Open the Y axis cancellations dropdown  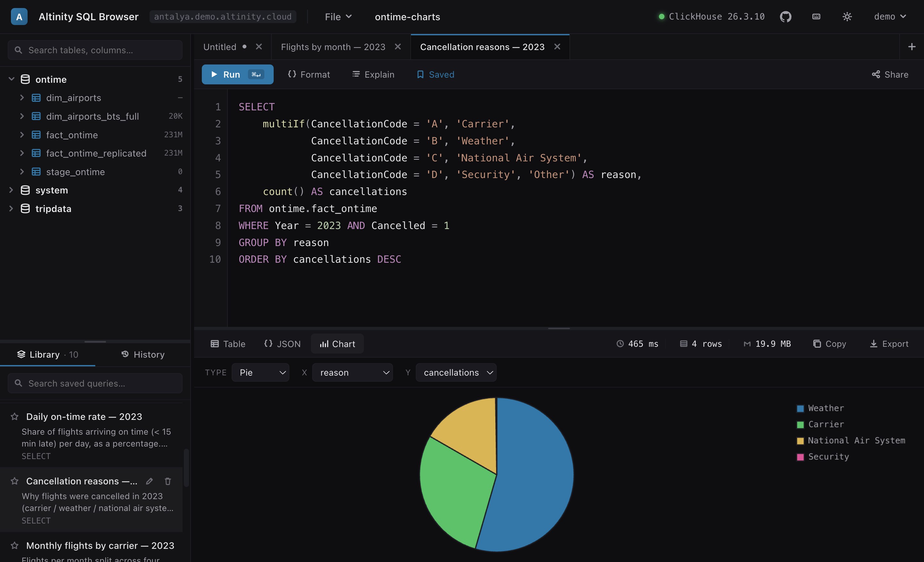(x=456, y=373)
